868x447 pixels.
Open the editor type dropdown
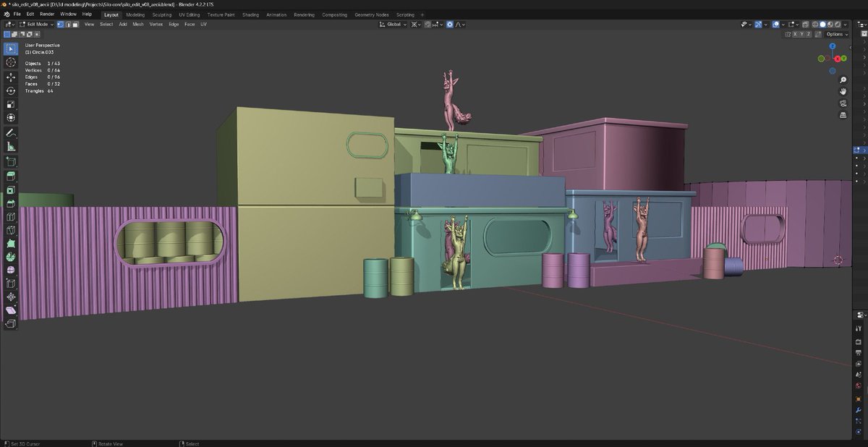coord(9,25)
